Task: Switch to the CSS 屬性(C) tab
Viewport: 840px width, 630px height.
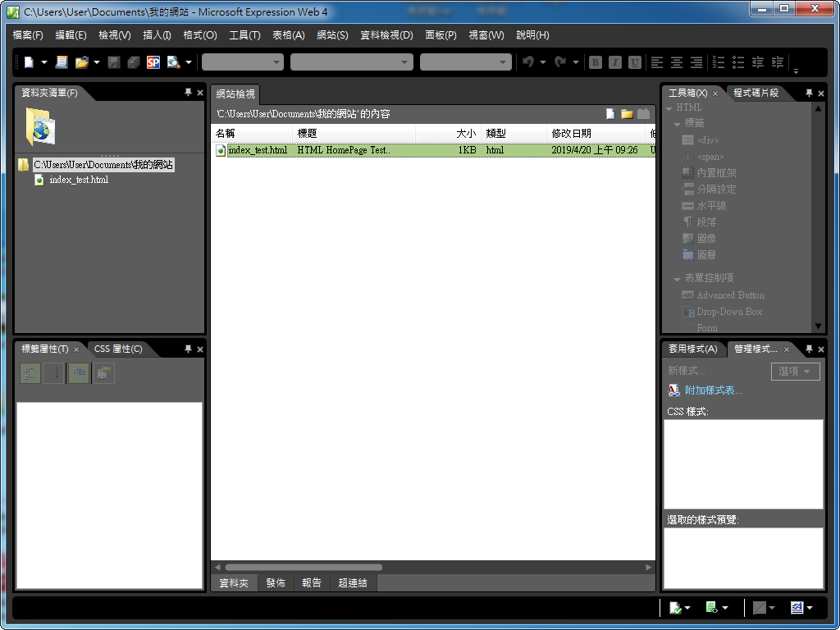Action: pos(118,349)
